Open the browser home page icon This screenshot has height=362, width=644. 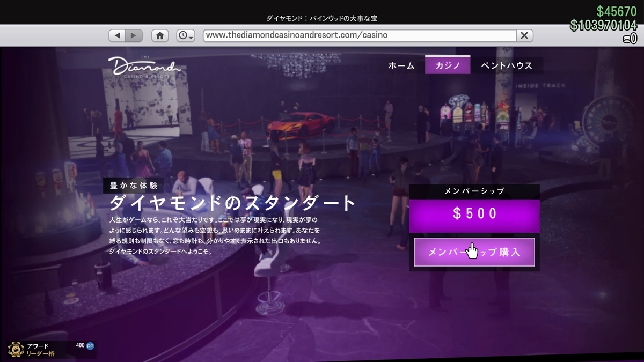click(159, 35)
